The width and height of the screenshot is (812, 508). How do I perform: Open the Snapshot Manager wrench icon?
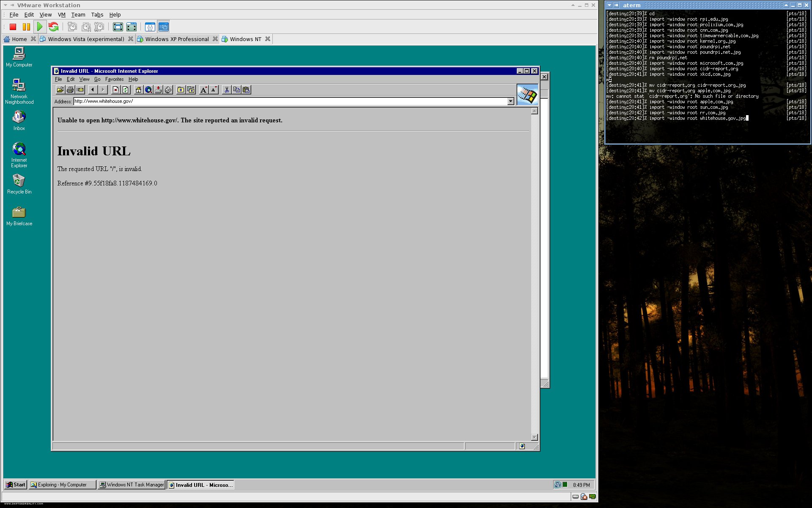[99, 27]
